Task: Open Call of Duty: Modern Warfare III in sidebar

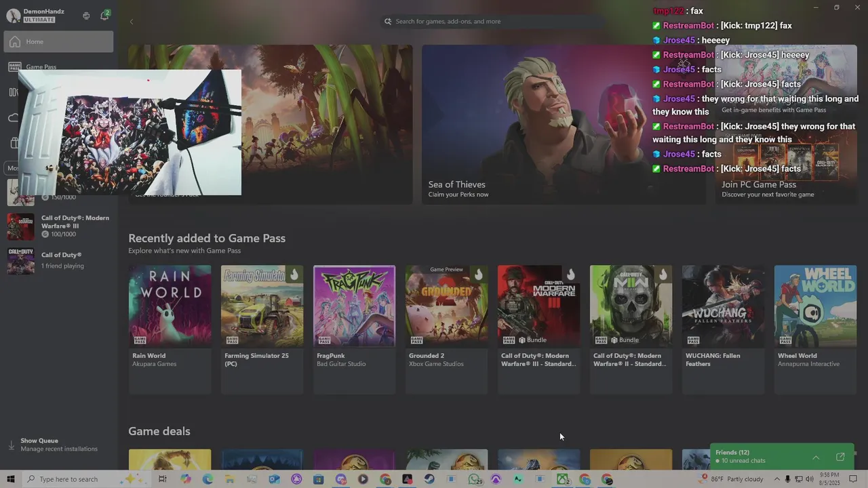Action: click(x=60, y=226)
